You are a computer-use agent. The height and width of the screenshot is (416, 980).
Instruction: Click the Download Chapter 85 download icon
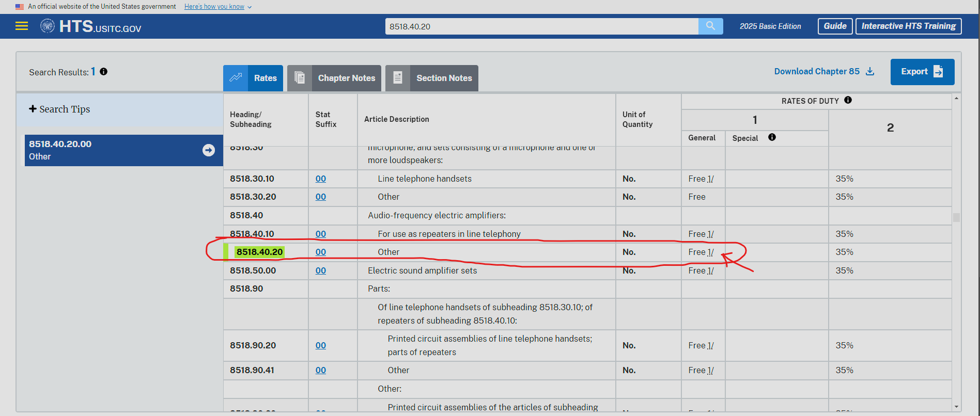870,72
